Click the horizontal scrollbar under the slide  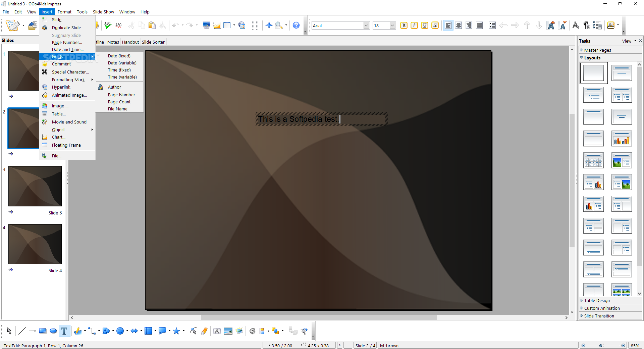[x=319, y=317]
